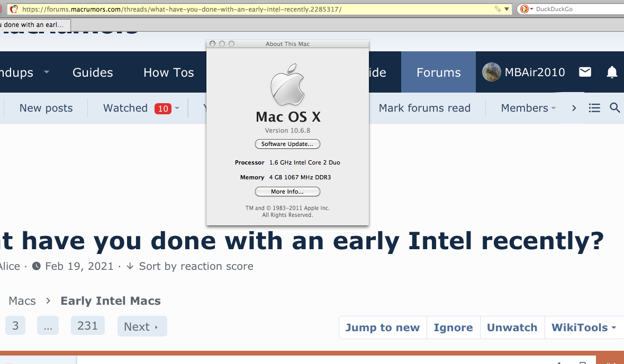Expand the Members dropdown arrow
The height and width of the screenshot is (364, 624).
click(x=553, y=108)
